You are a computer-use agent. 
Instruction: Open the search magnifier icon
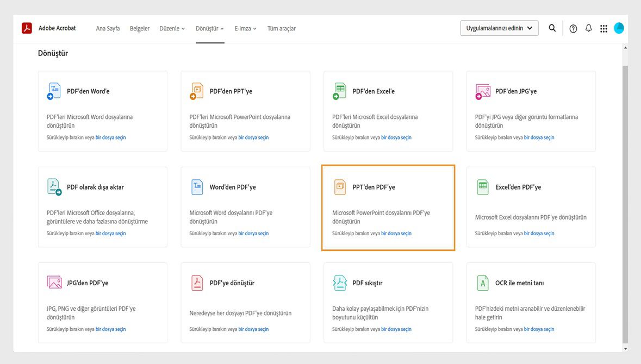pos(552,28)
